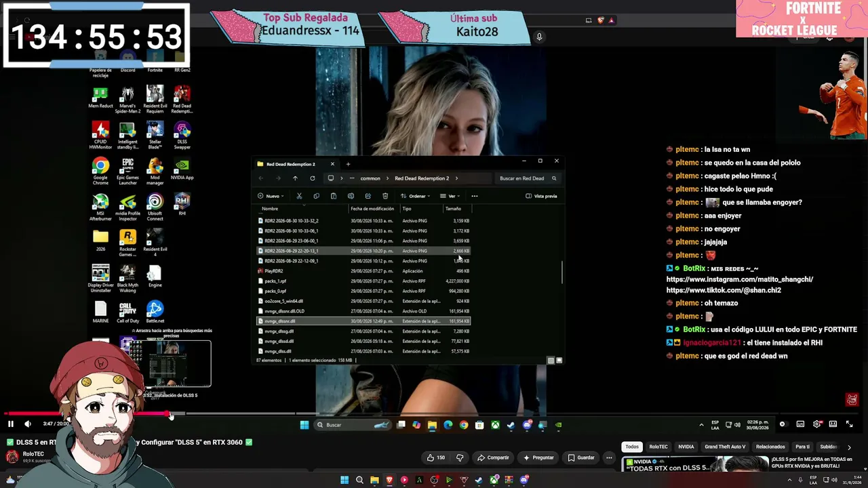Click the Guardar save button
Screen dimensions: 868x488
[x=581, y=457]
